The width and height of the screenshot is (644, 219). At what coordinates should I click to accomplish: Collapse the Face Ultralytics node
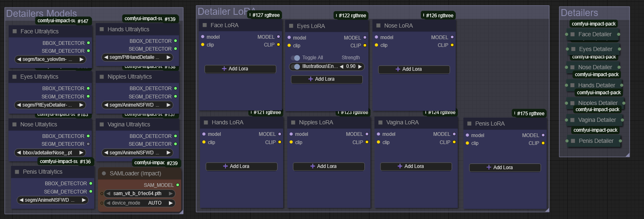(15, 31)
